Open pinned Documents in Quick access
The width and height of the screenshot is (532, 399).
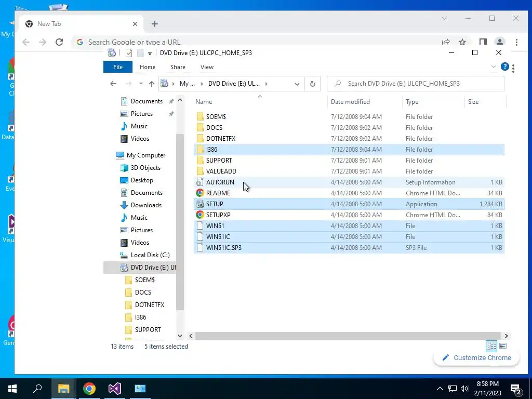click(147, 101)
